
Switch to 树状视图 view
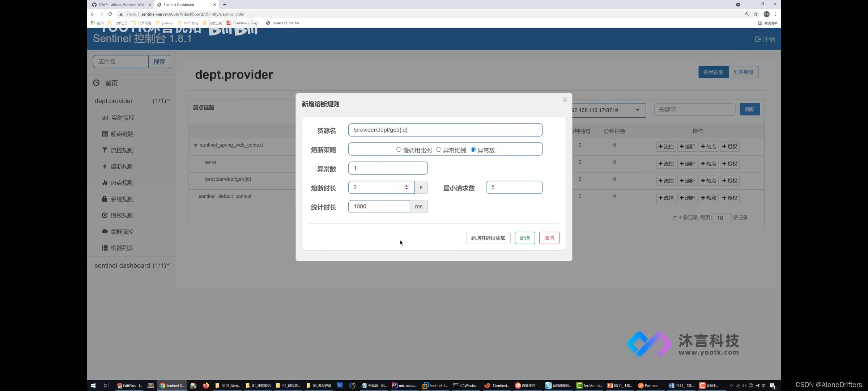714,72
